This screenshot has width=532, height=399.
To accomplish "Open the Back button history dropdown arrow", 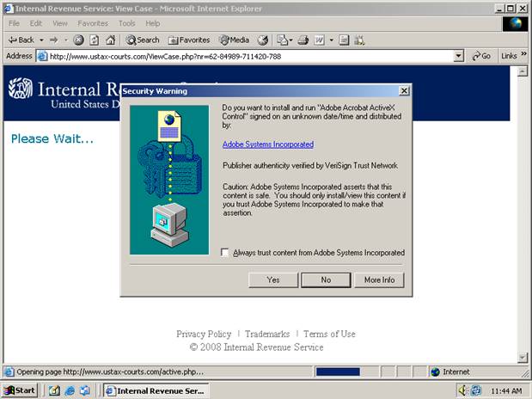I will tap(41, 40).
